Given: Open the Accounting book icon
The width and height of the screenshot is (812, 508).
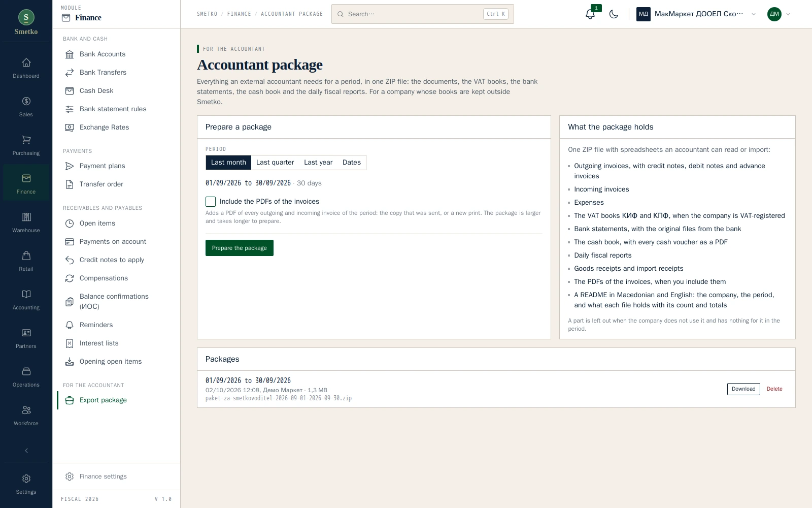Looking at the screenshot, I should [26, 294].
